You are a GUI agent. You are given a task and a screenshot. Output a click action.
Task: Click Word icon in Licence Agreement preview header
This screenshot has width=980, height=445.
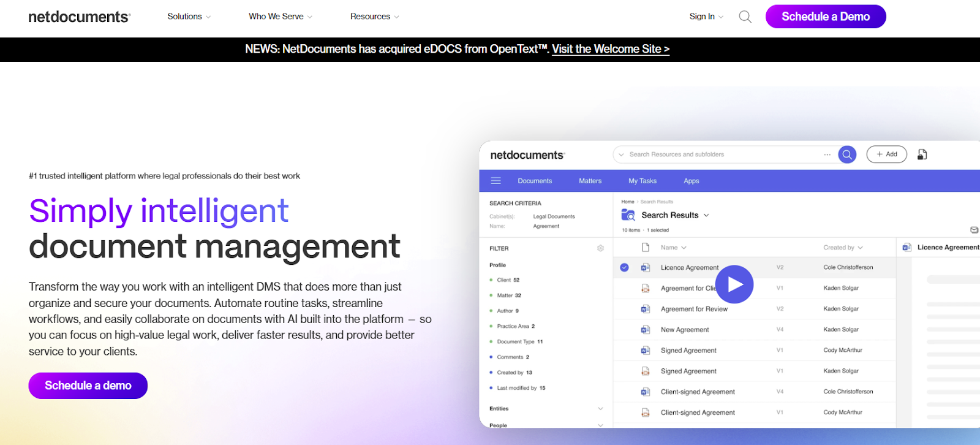coord(907,247)
